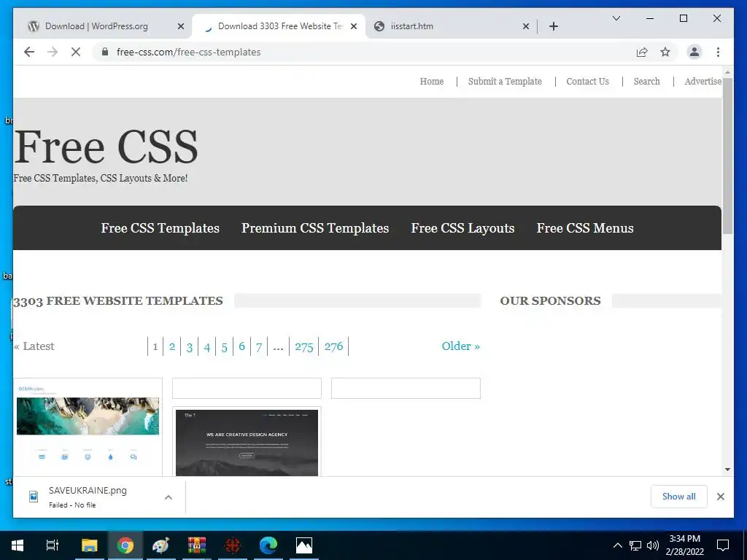Select the Download 3303 Free Website tab

click(279, 26)
